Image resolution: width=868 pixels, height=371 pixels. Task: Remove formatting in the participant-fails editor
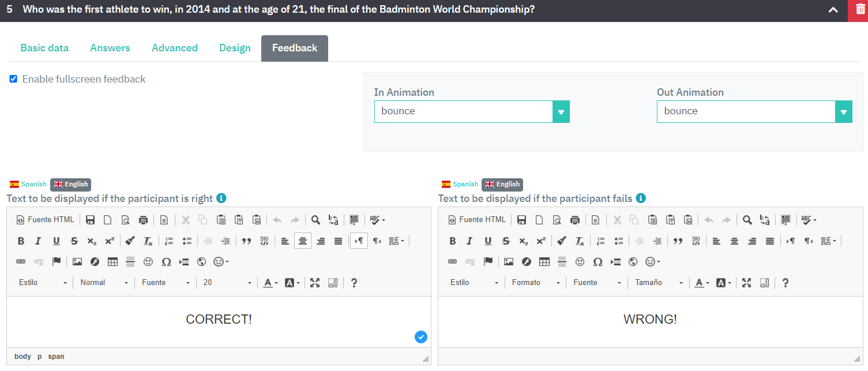coord(580,241)
